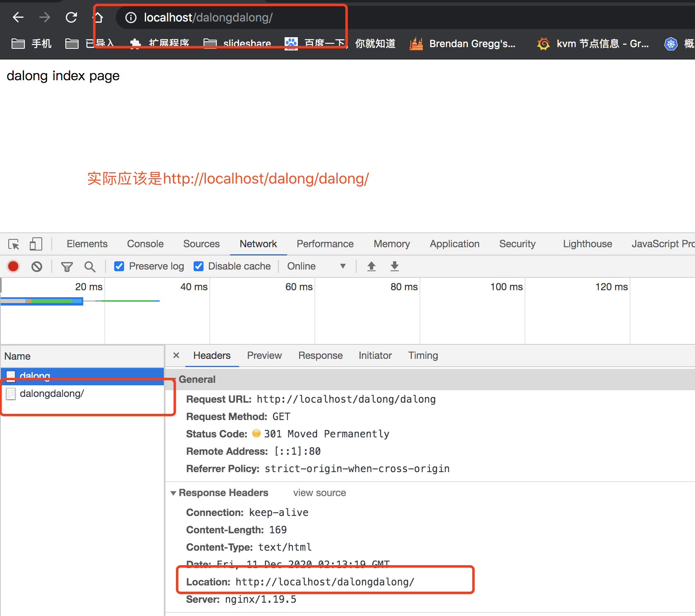Open the Security tab

(517, 244)
